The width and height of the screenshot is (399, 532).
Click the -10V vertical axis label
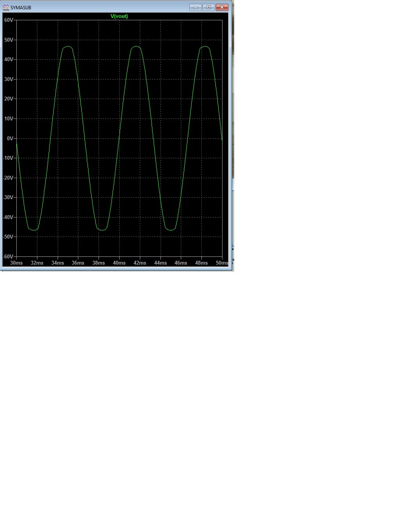[8, 158]
